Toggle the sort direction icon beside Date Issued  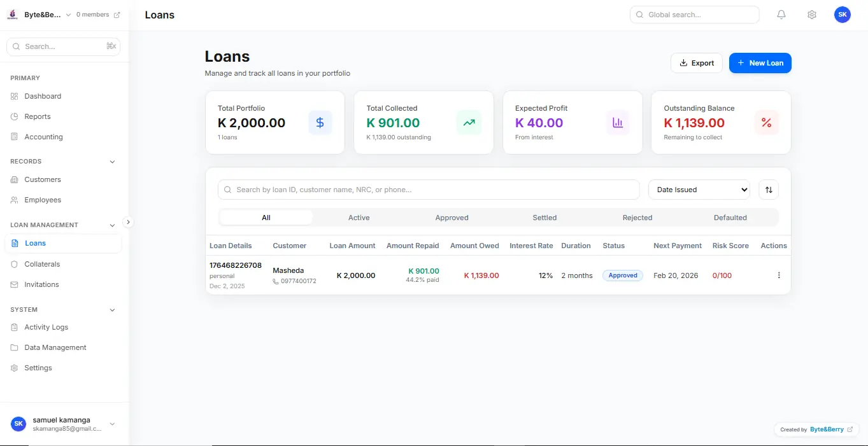tap(768, 189)
